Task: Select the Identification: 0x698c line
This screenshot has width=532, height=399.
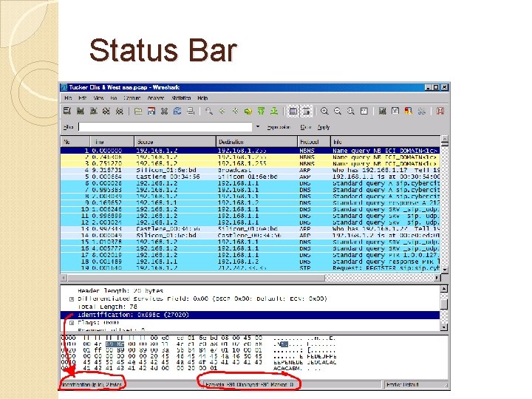Action: [x=250, y=315]
